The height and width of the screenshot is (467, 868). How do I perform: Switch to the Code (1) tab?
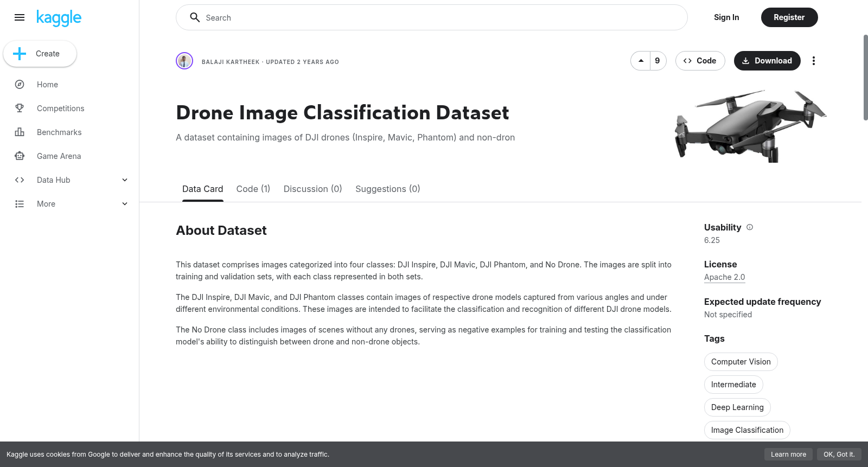pyautogui.click(x=253, y=189)
